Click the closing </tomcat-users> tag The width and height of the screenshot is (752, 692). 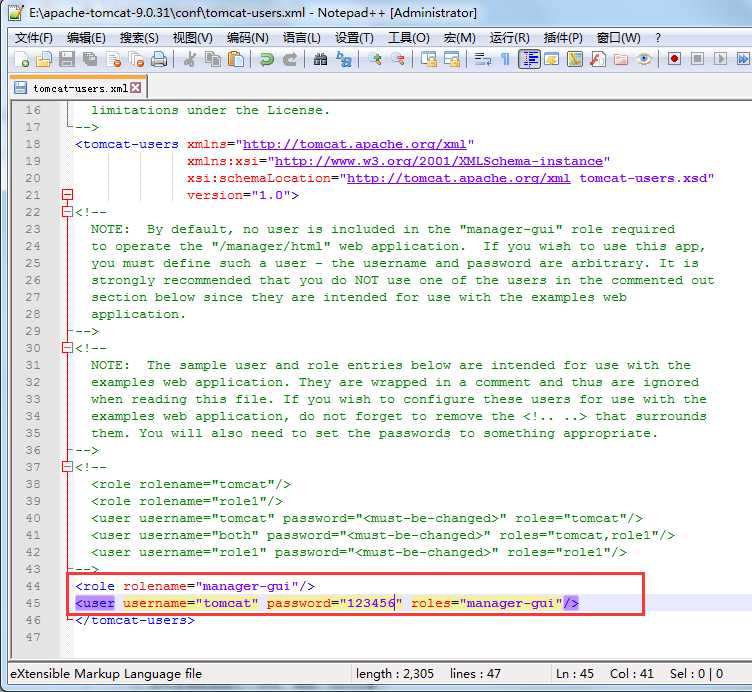(x=135, y=620)
